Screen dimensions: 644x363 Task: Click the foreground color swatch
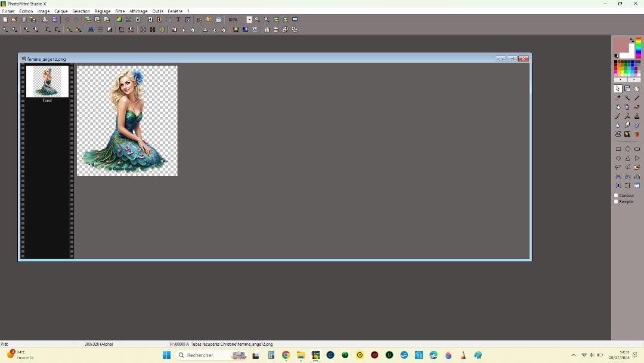(x=621, y=44)
